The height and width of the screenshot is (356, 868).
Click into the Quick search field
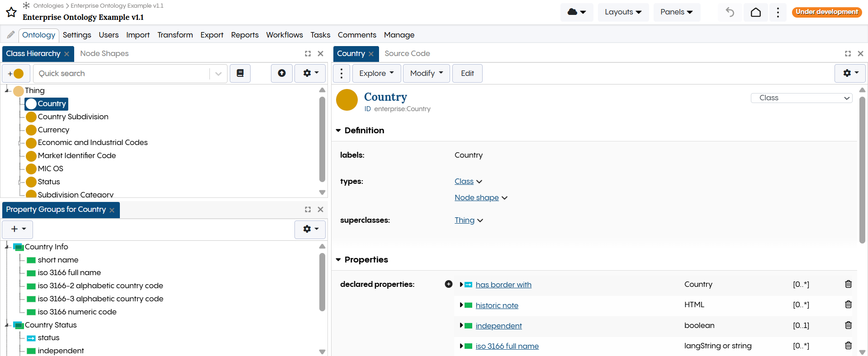click(122, 74)
